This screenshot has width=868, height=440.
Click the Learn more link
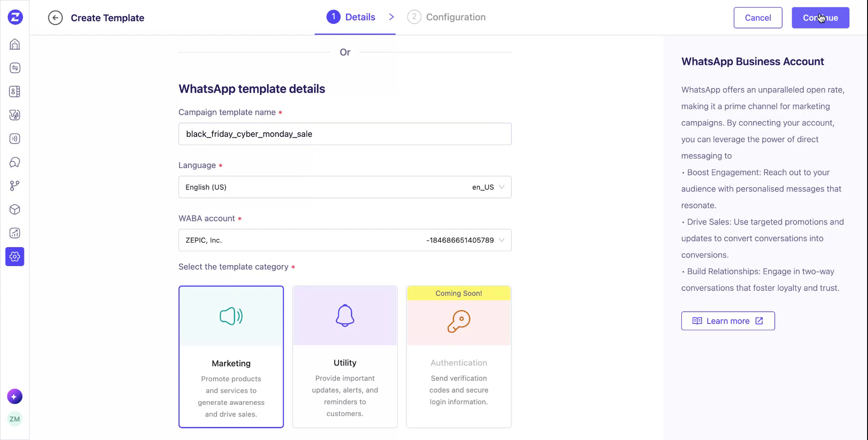[x=727, y=321]
